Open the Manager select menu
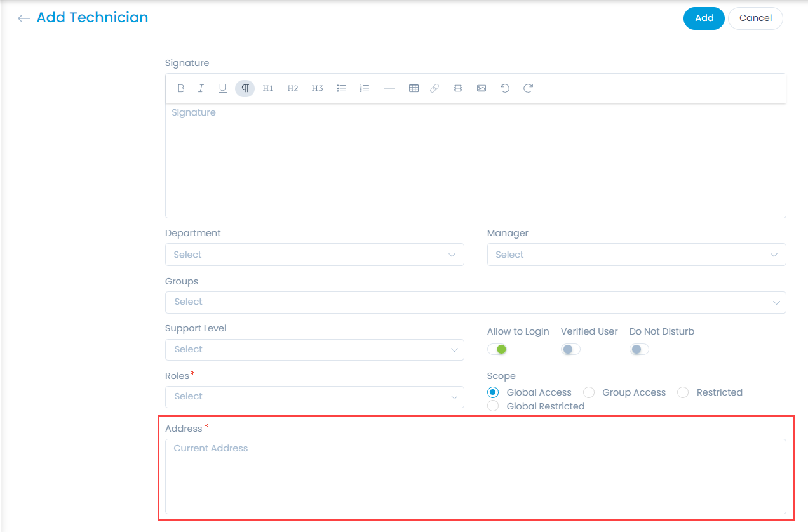 pyautogui.click(x=636, y=255)
